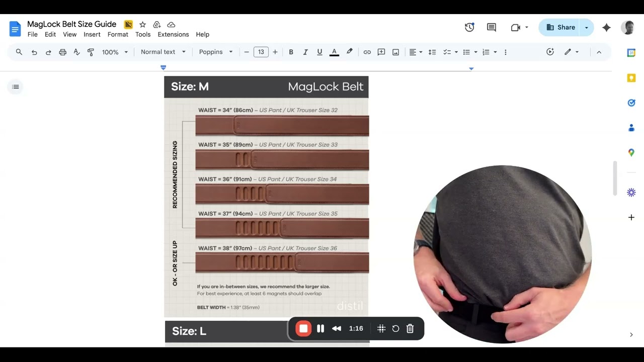Toggle bold formatting
Viewport: 644px width, 362px height.
[x=291, y=52]
